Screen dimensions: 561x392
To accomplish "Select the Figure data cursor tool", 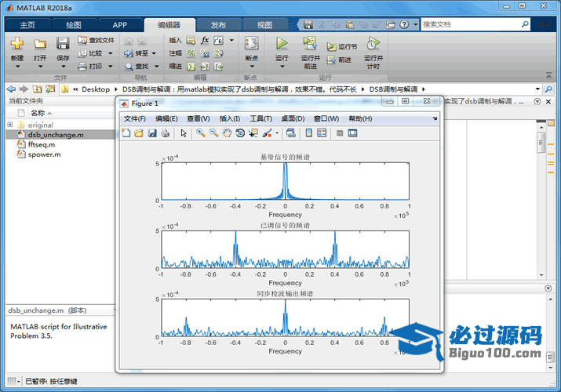I will (253, 133).
